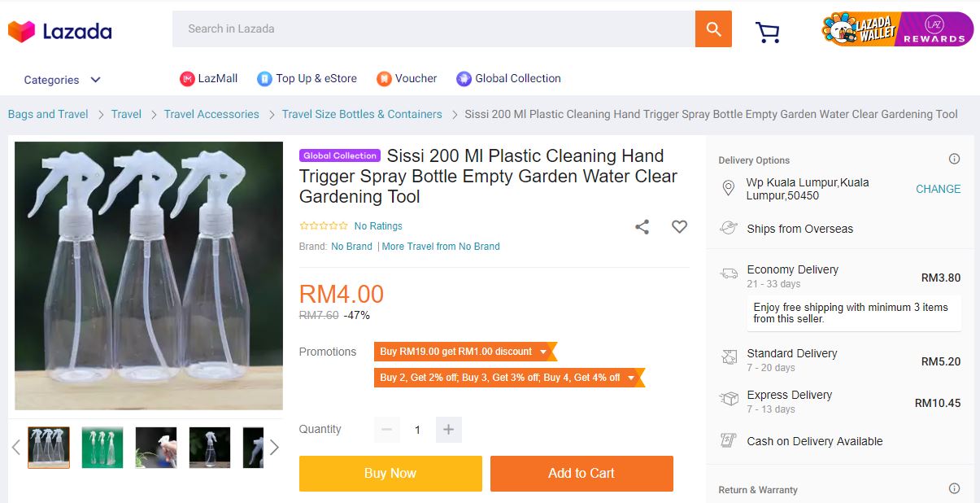
Task: Click the Buy Now button
Action: coord(390,474)
